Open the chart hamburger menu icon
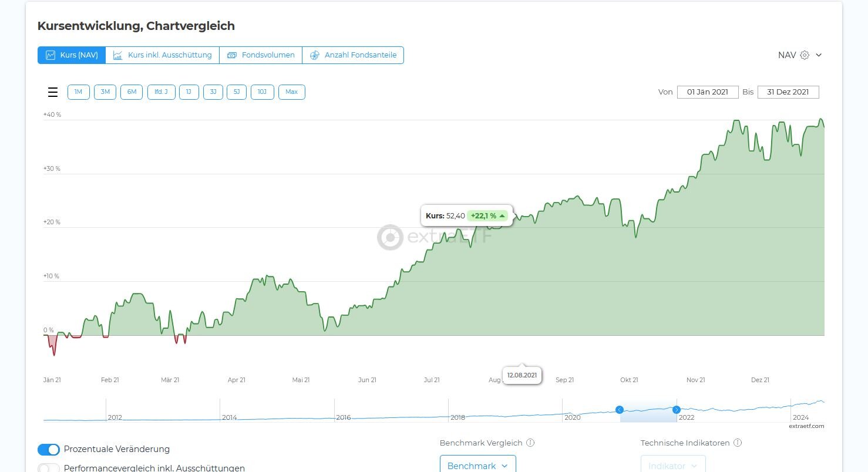The image size is (868, 472). click(x=53, y=92)
